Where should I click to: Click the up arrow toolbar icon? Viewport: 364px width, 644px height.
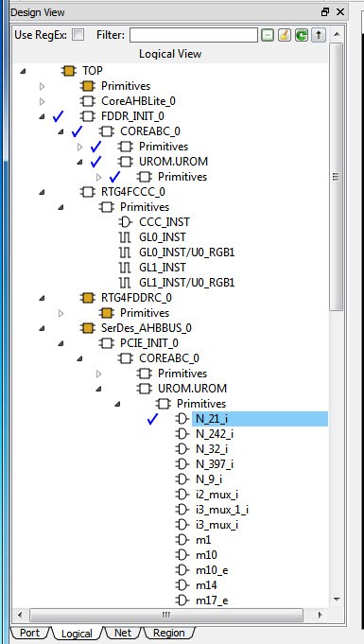[319, 35]
